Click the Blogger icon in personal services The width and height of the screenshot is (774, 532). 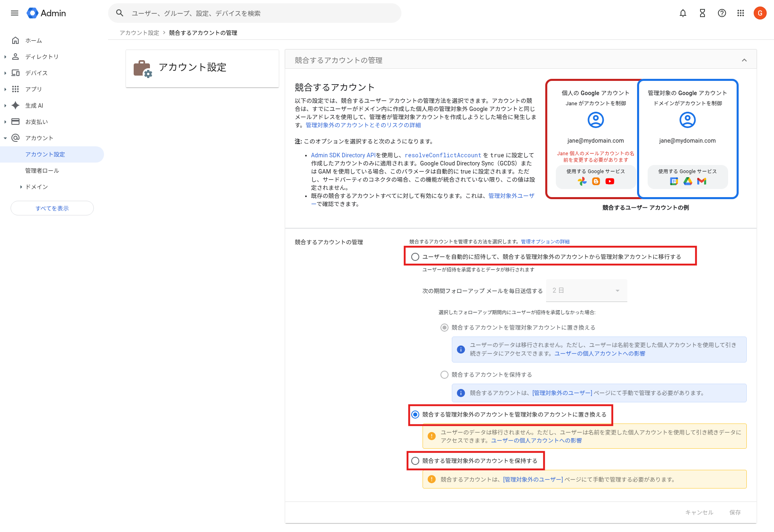coord(596,182)
